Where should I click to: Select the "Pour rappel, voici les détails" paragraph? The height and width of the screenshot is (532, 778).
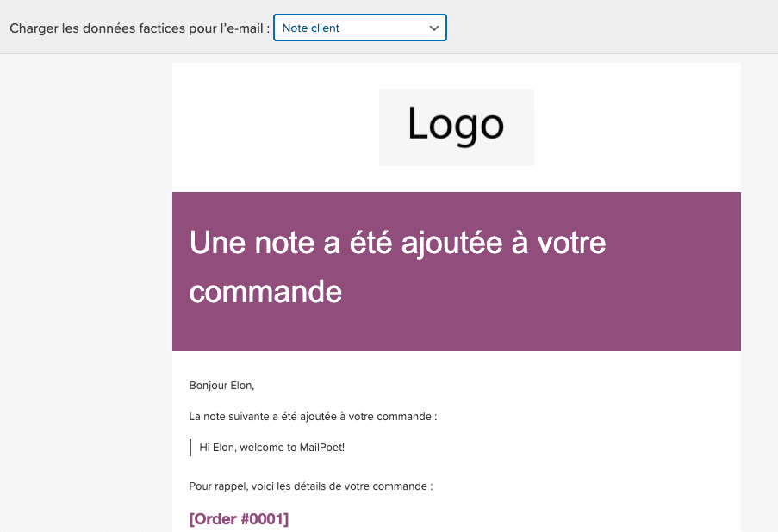310,486
